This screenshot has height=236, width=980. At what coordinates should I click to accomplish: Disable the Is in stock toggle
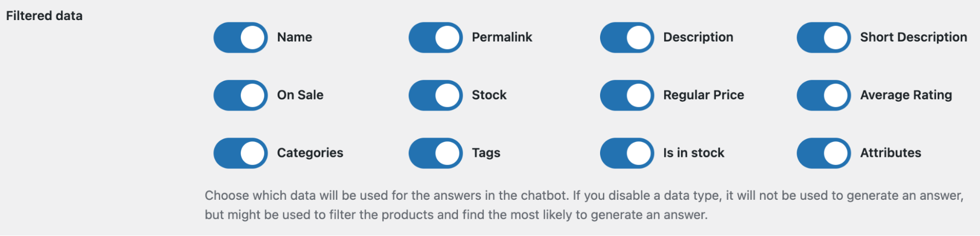[627, 153]
